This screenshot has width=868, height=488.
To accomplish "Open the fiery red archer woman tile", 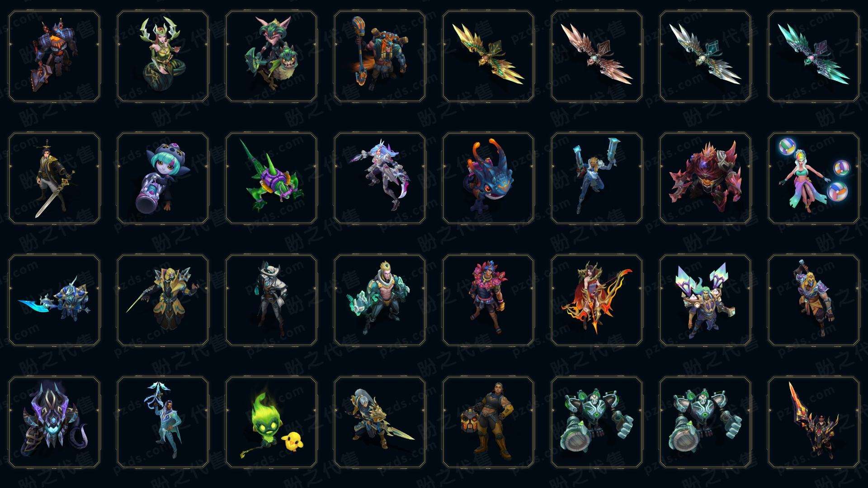I will 597,300.
